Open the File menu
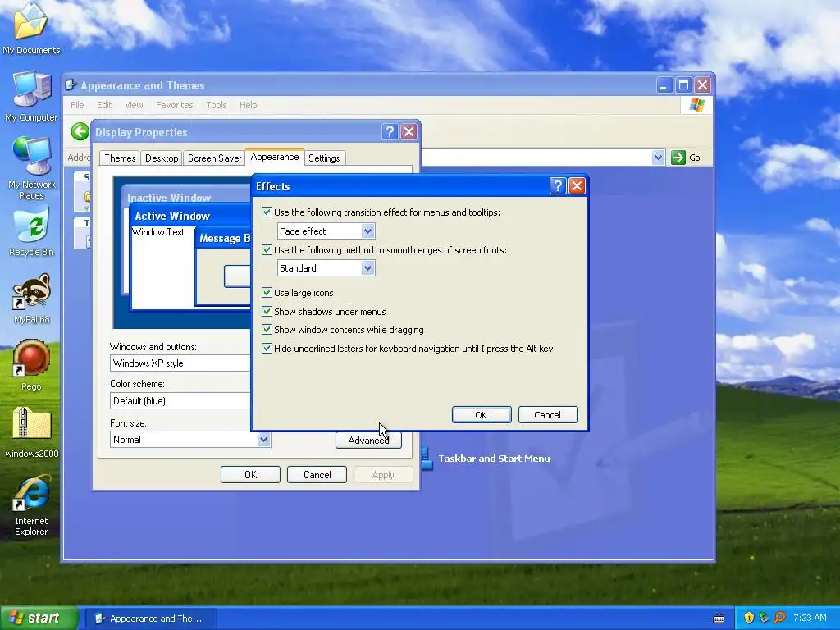The height and width of the screenshot is (630, 840). [x=77, y=105]
